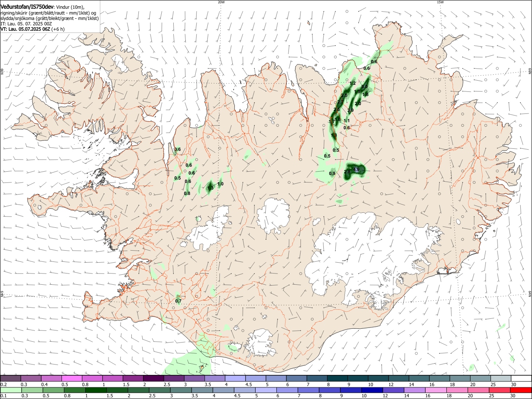
Task: Click the light grey 25–30 snow legend swatch
Action: pyautogui.click(x=500, y=379)
